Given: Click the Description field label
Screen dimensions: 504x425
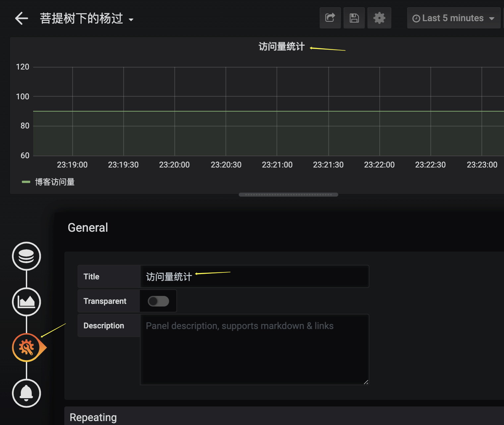Looking at the screenshot, I should [x=104, y=326].
